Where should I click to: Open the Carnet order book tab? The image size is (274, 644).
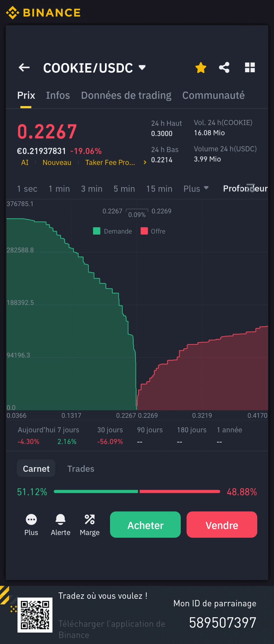36,469
